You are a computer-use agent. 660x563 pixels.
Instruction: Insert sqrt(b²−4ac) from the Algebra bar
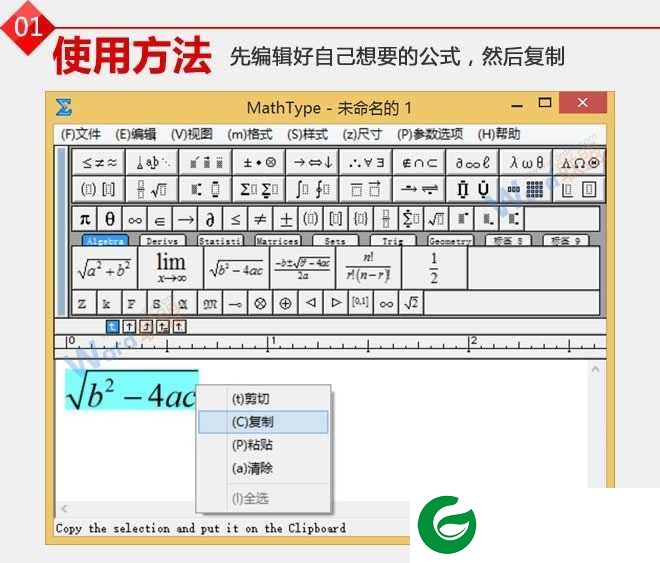click(237, 268)
